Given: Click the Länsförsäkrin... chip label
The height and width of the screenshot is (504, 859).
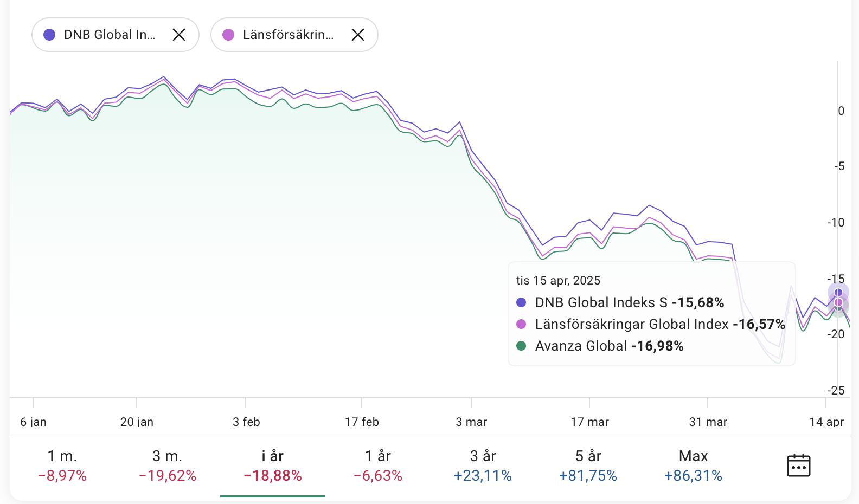Looking at the screenshot, I should coord(288,35).
